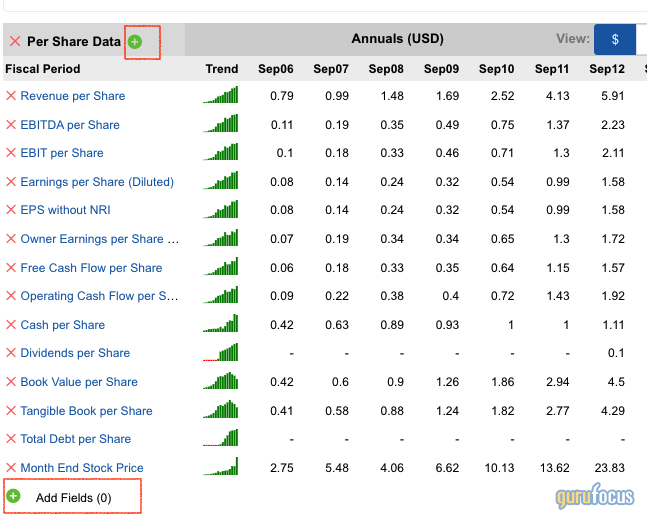Select Revenue per Share Sep12 value 5.91
The height and width of the screenshot is (520, 647).
click(x=613, y=96)
